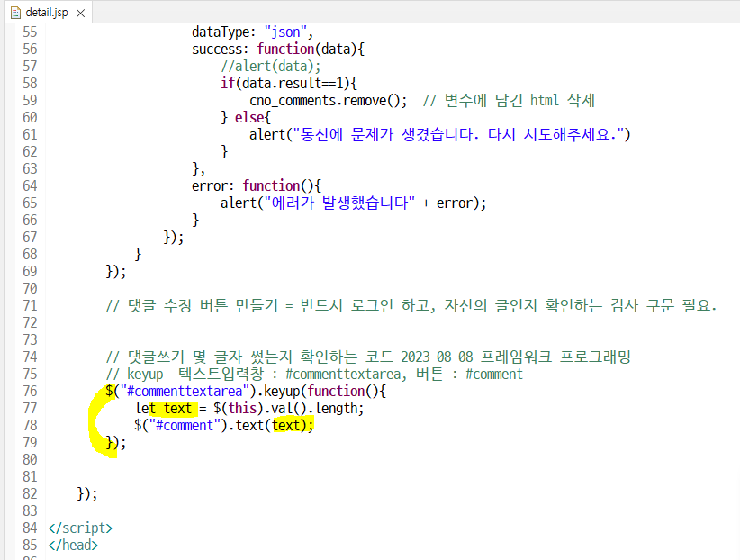Click line number 82 in gutter
The image size is (740, 560).
[x=30, y=494]
